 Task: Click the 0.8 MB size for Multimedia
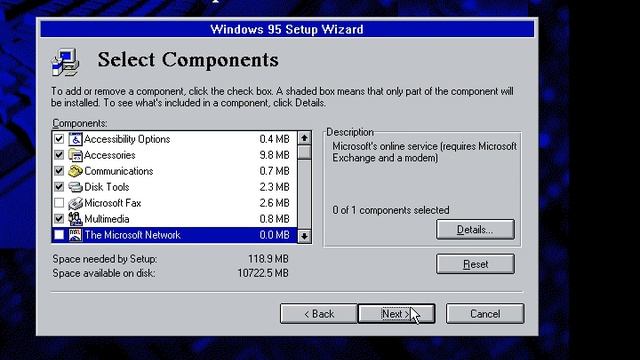tap(274, 219)
